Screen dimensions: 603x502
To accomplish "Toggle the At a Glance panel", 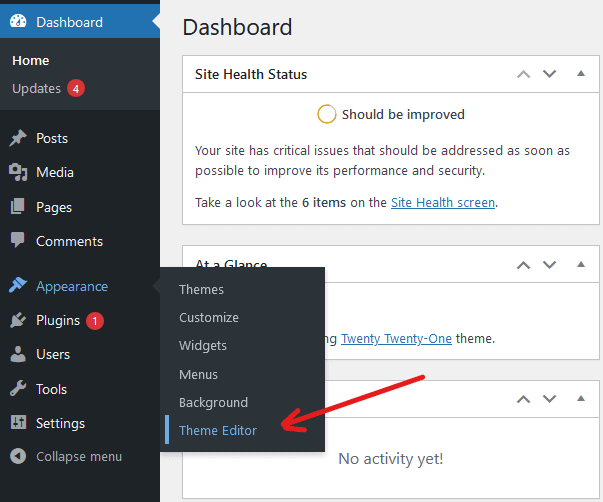I will click(581, 265).
